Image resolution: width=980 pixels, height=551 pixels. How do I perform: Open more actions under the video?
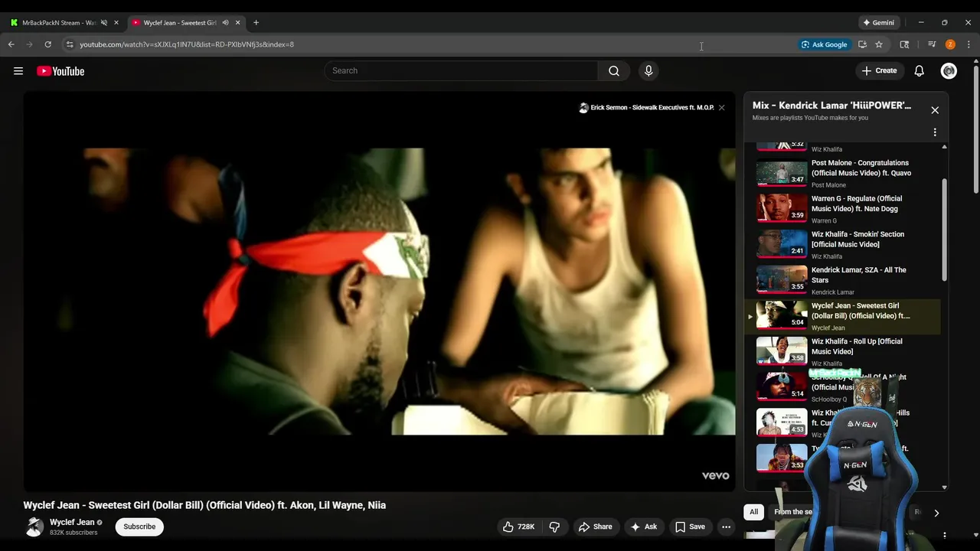(x=726, y=527)
